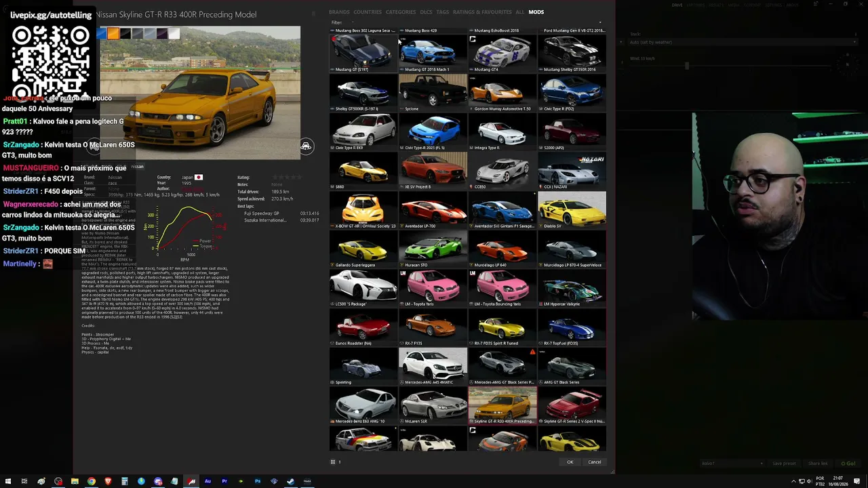Switch to the BRANDS tab

339,12
